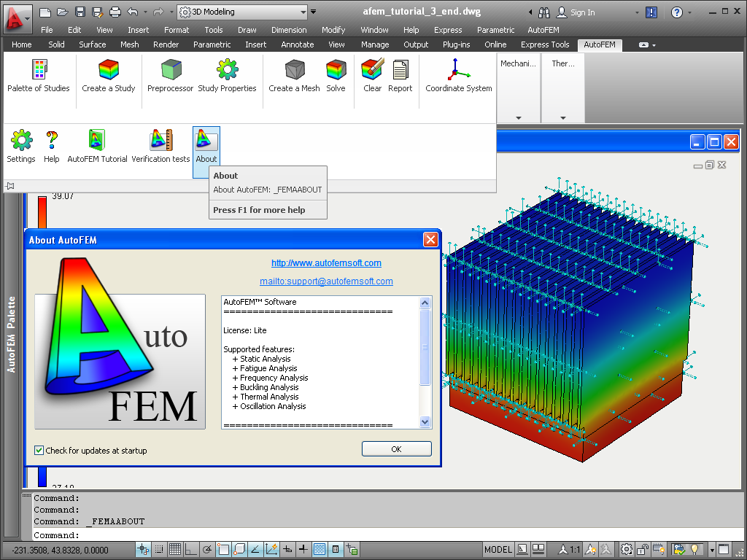Expand the Thermal panel arrow
This screenshot has height=560, width=747.
click(x=562, y=117)
